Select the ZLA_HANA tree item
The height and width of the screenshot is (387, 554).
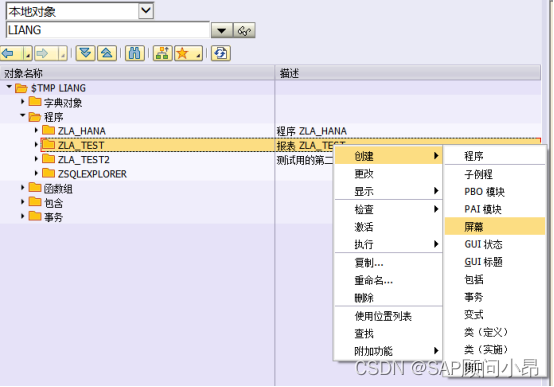(82, 131)
